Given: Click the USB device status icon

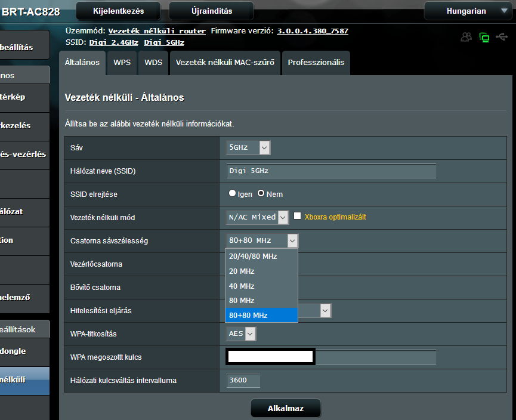Looking at the screenshot, I should coord(502,36).
